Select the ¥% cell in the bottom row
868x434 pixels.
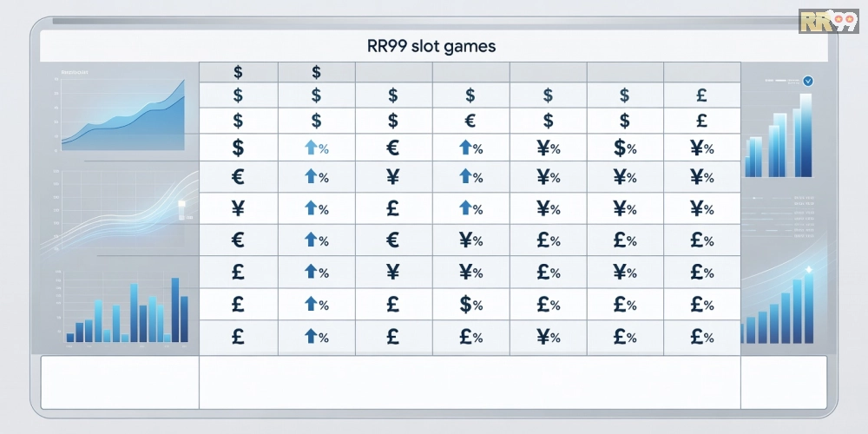tap(548, 337)
